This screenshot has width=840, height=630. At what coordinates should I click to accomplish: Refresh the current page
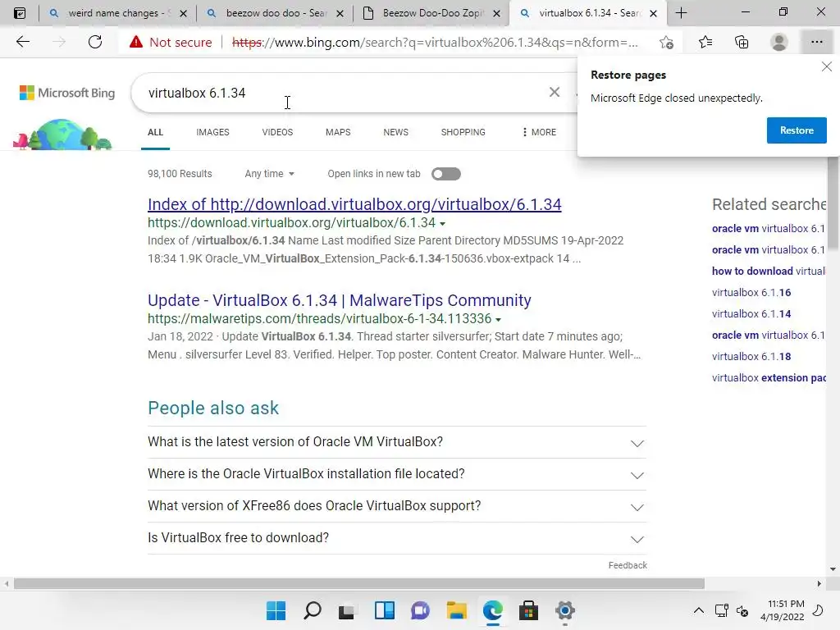click(95, 42)
